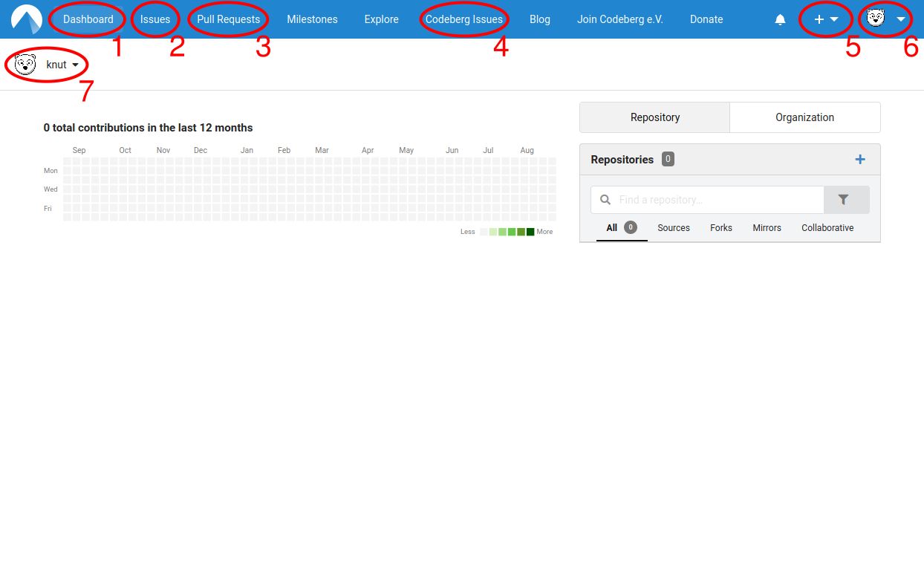Expand the knut context switcher dropdown
This screenshot has width=924, height=569.
coord(75,65)
